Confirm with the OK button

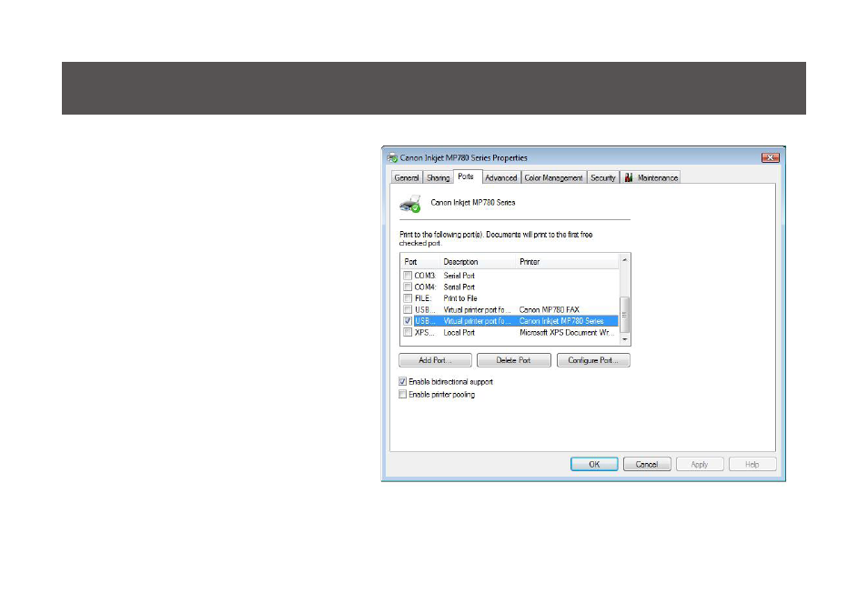pyautogui.click(x=594, y=465)
